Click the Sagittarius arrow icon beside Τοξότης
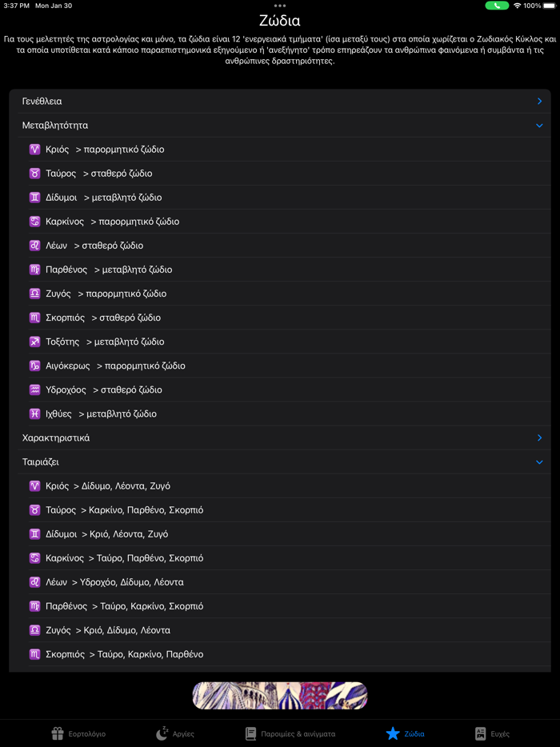 point(34,342)
